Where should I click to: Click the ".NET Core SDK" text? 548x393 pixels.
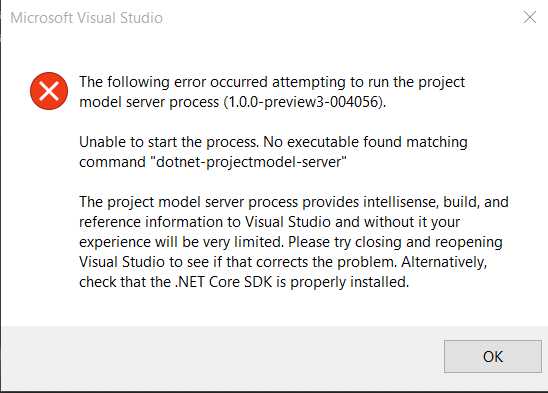[x=224, y=282]
